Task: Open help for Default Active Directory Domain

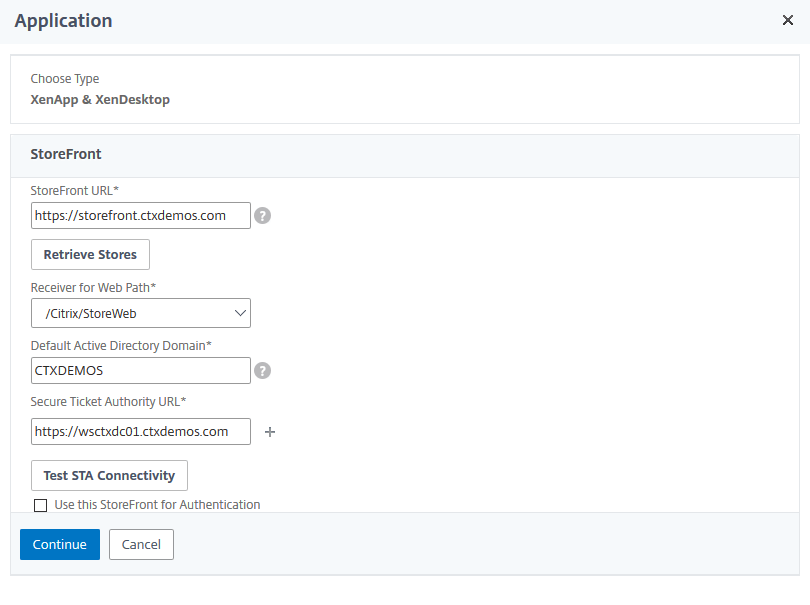Action: [263, 370]
